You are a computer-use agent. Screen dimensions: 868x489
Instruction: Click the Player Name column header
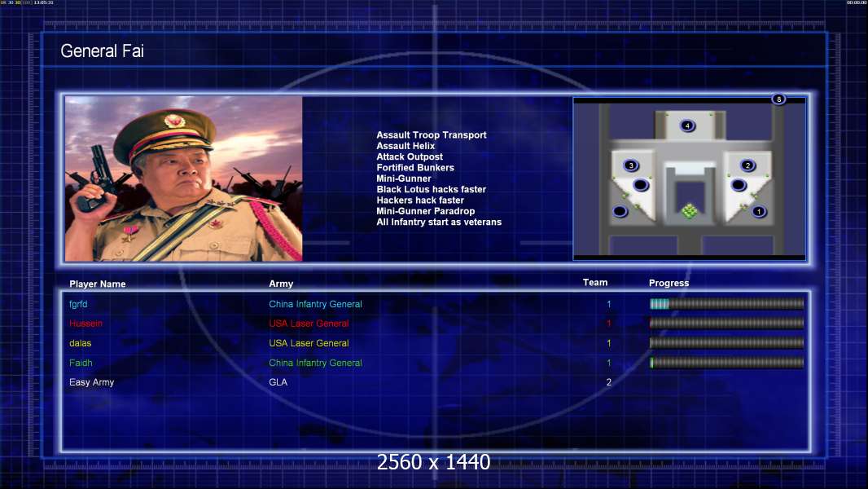98,284
